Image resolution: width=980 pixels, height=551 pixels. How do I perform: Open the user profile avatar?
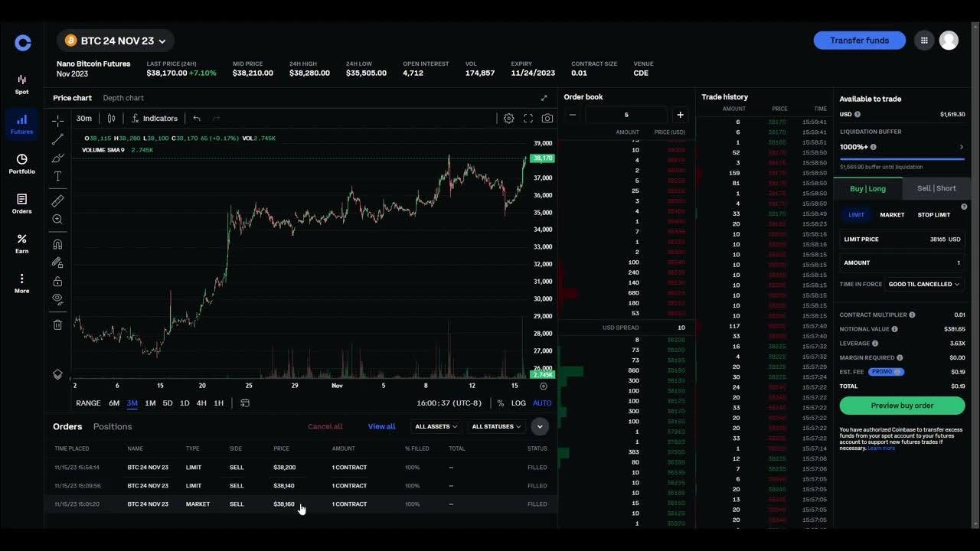pos(949,41)
